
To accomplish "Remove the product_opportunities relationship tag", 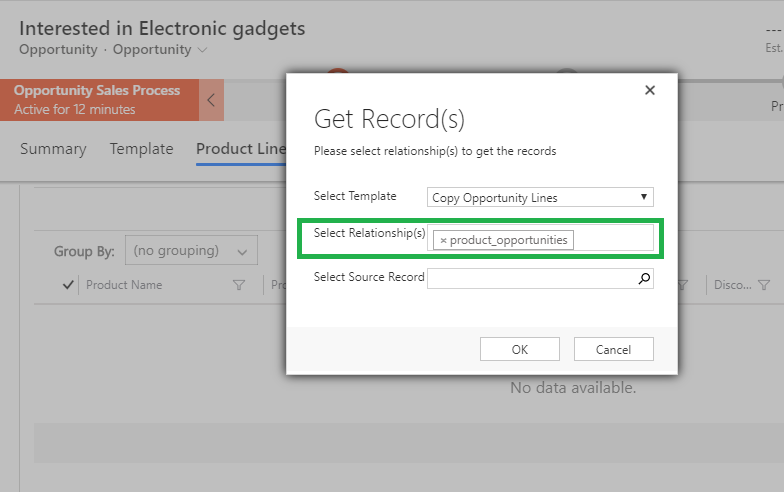I will [x=443, y=240].
